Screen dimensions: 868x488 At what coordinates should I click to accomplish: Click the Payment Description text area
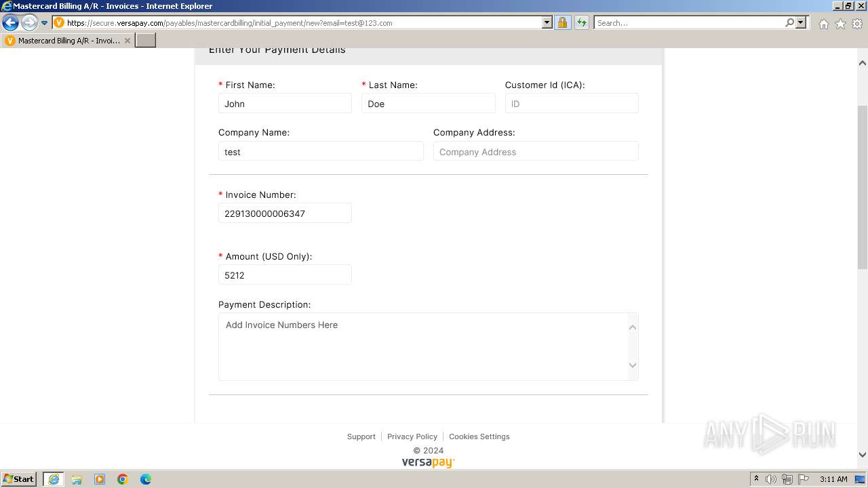click(x=429, y=346)
